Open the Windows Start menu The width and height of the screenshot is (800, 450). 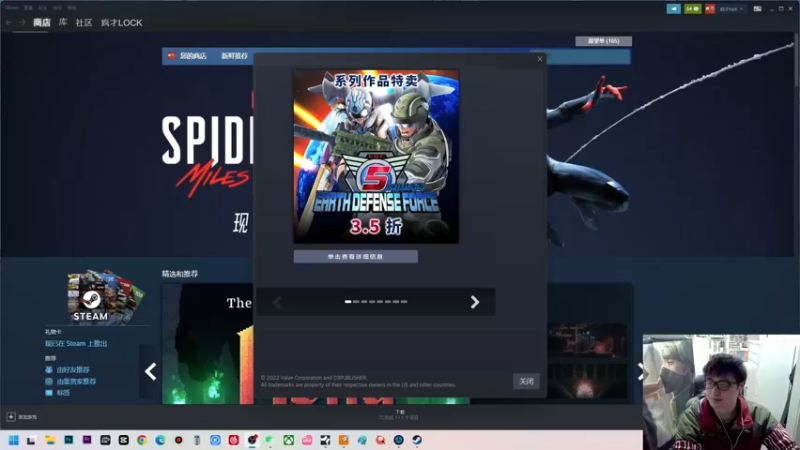(14, 440)
